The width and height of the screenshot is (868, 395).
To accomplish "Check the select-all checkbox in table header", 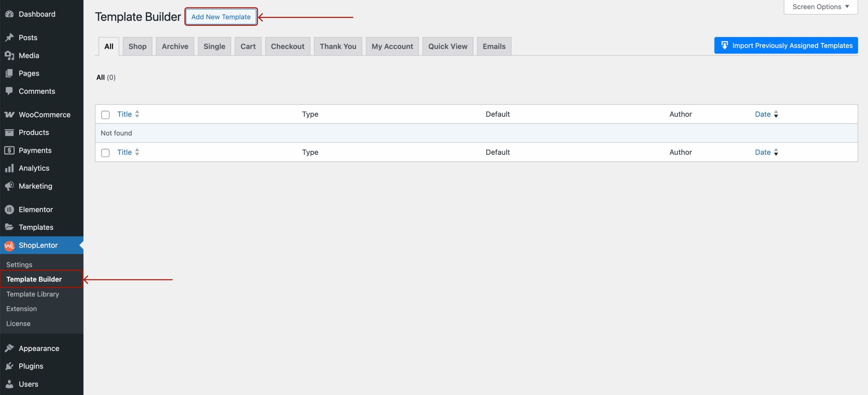I will [x=105, y=115].
